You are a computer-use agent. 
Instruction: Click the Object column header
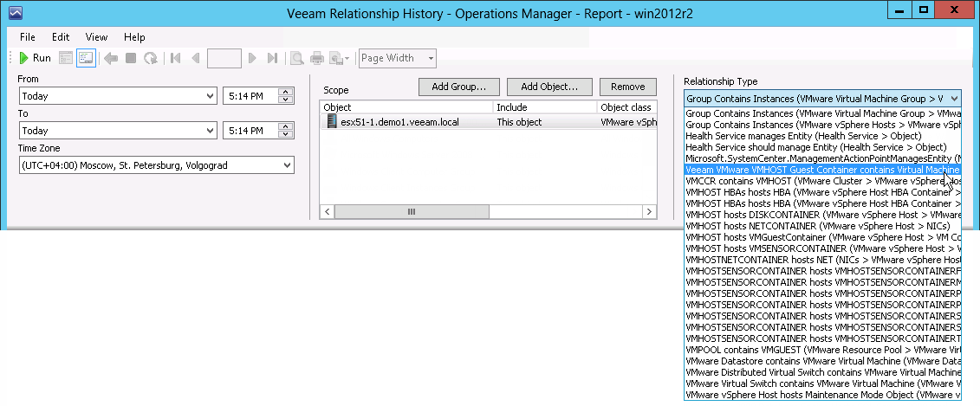pos(406,107)
